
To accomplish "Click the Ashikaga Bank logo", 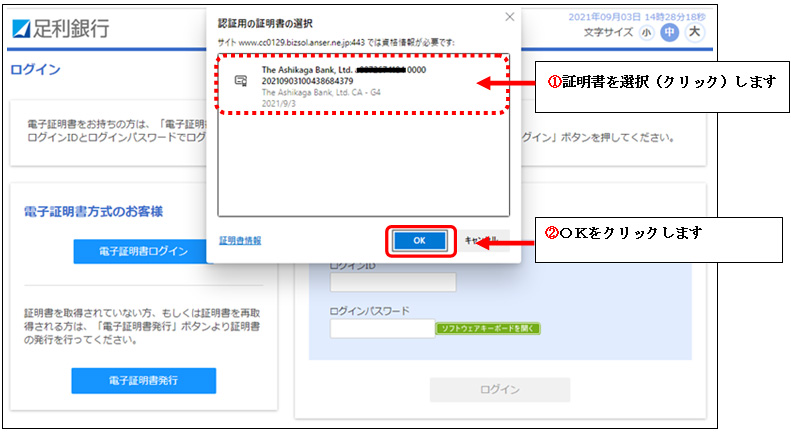I will click(61, 29).
